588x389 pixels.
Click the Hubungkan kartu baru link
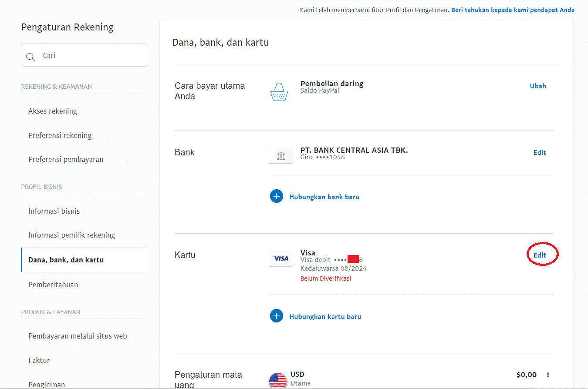click(325, 317)
